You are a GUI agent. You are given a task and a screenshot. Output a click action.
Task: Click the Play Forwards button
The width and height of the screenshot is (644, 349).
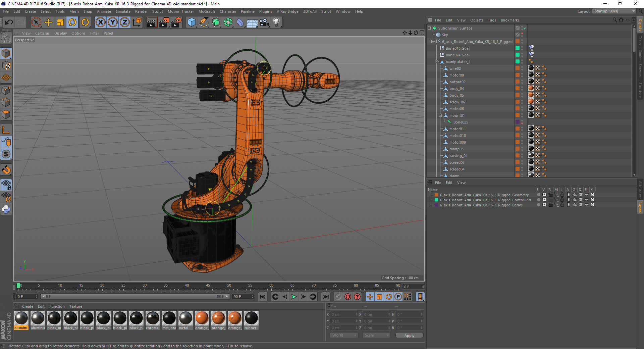tap(294, 297)
